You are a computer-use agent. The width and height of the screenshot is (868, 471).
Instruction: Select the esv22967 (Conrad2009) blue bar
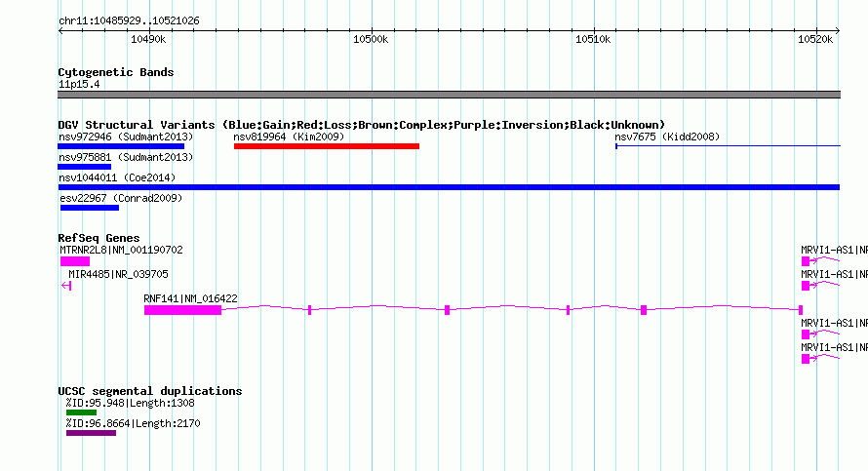point(90,208)
